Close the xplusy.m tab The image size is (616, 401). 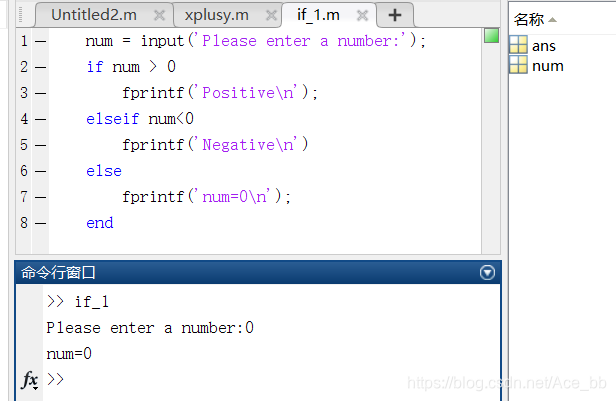click(x=271, y=15)
